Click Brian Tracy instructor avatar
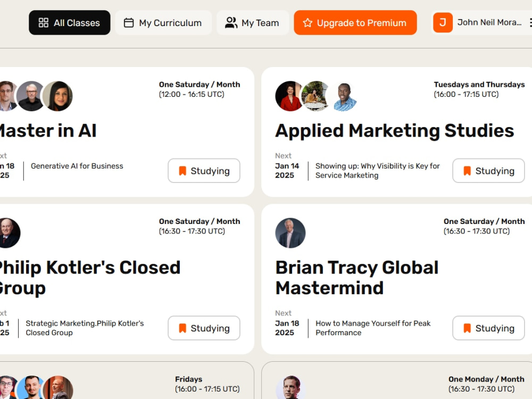Screen dimensions: 532x399 click(x=290, y=233)
